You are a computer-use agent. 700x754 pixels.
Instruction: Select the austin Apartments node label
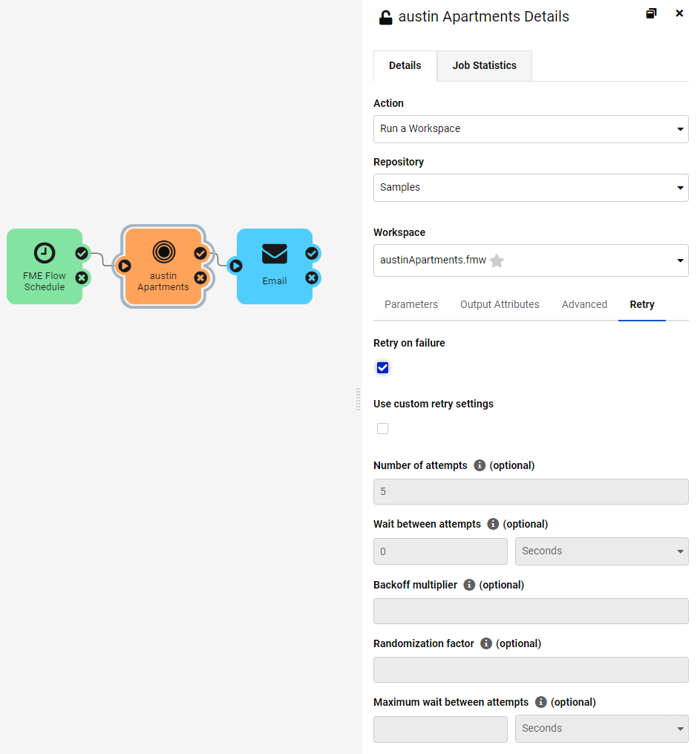point(163,281)
